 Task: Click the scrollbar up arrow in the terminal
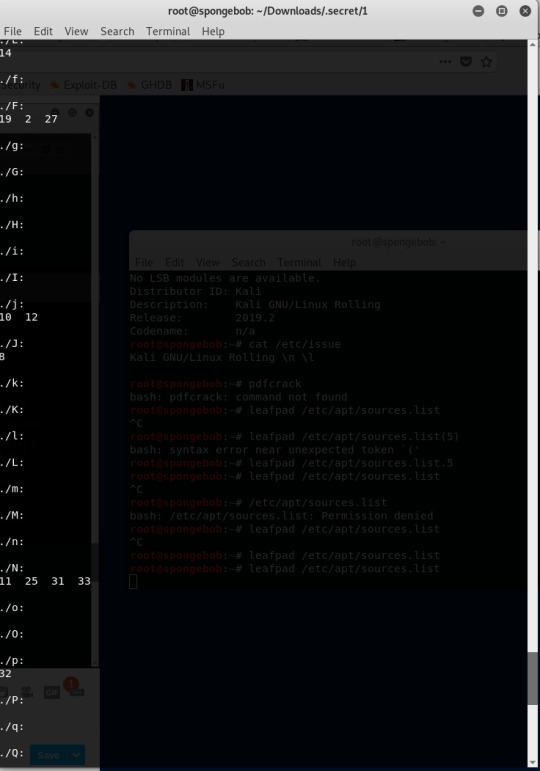pyautogui.click(x=533, y=45)
